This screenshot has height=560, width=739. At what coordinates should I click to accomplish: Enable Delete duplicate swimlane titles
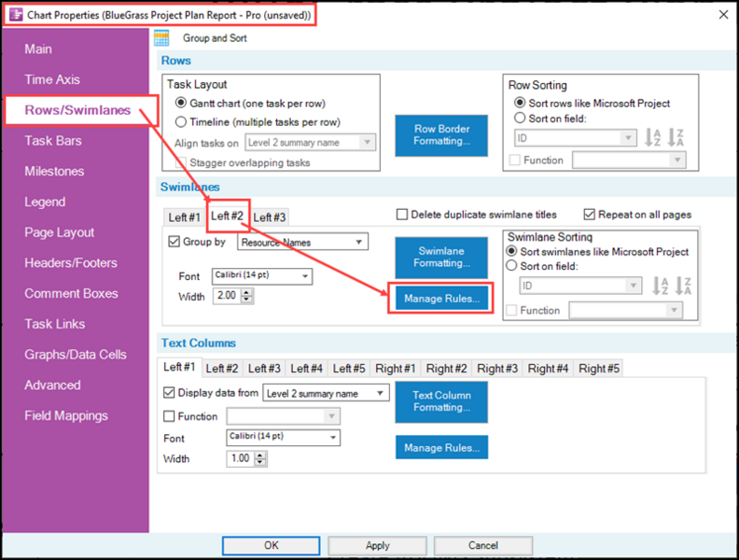(x=402, y=215)
